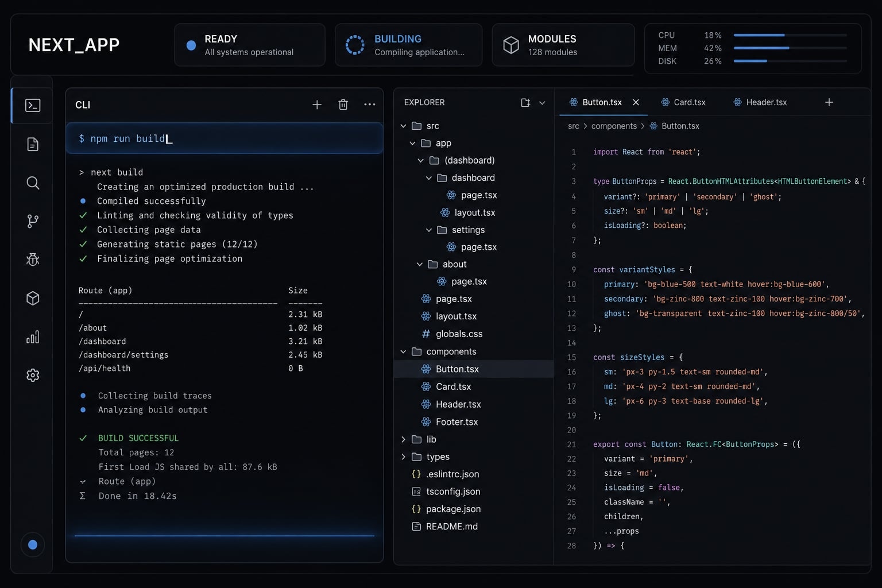The image size is (882, 588).
Task: Open the debug bug icon in sidebar
Action: click(33, 260)
